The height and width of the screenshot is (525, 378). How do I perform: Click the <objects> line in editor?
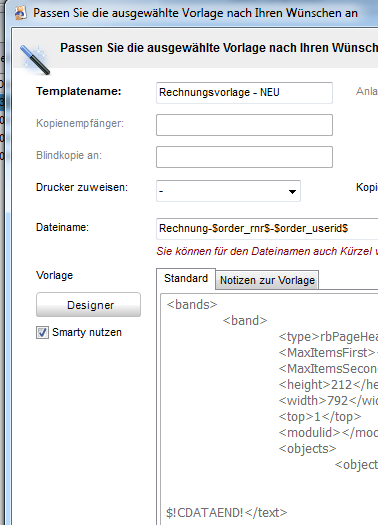[307, 448]
